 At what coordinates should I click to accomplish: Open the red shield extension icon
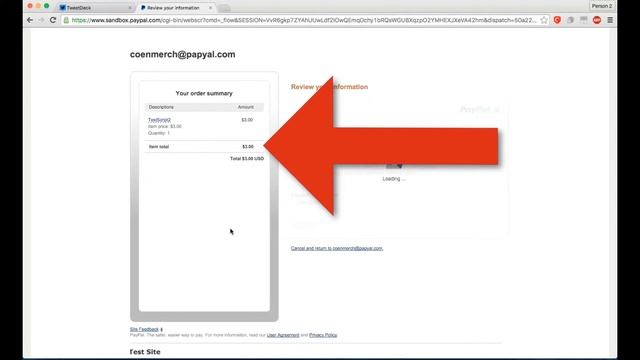coord(557,20)
